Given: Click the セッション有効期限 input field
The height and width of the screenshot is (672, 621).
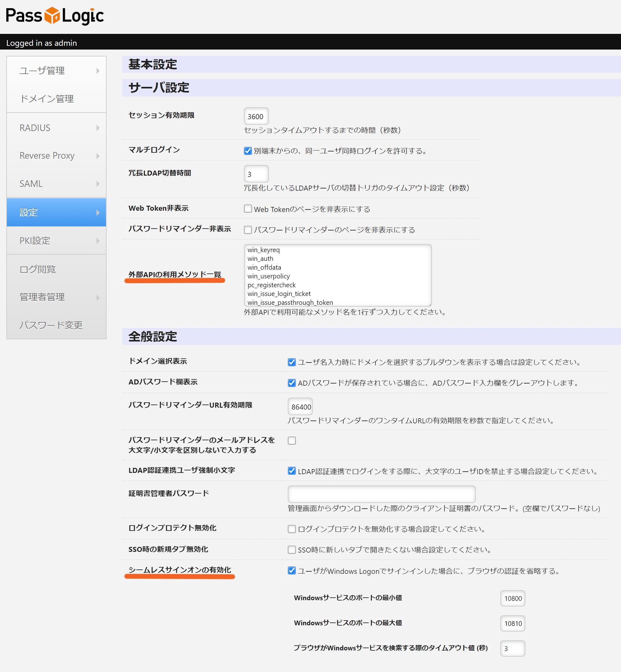Looking at the screenshot, I should coord(256,116).
